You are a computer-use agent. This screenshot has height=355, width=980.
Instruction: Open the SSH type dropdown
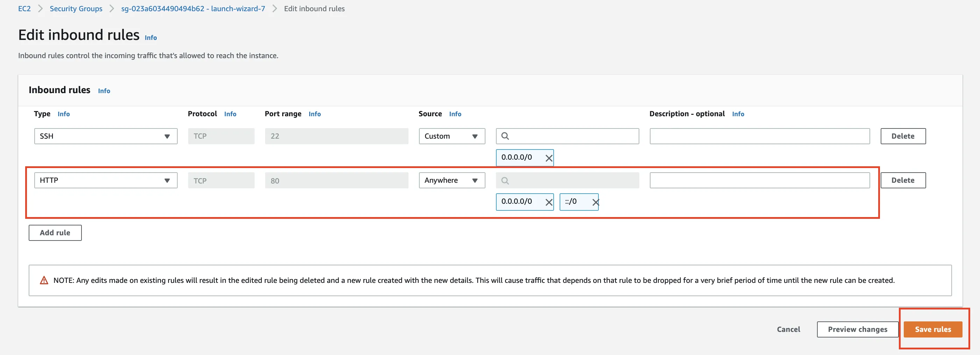[x=106, y=136]
